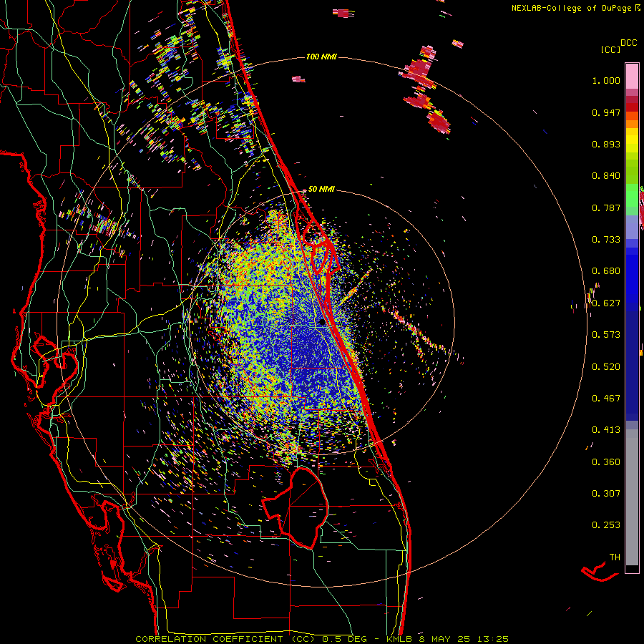Click the 0.520 legend value
The image size is (644, 644).
(606, 367)
